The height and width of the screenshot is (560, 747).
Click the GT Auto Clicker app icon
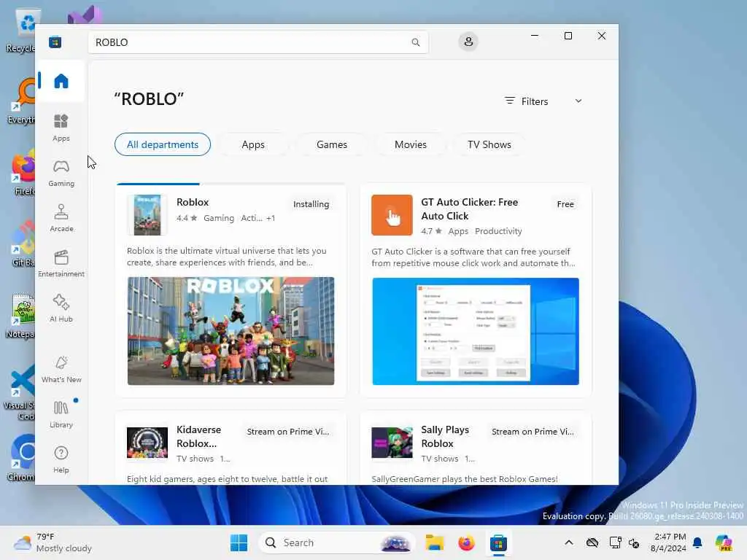(392, 215)
